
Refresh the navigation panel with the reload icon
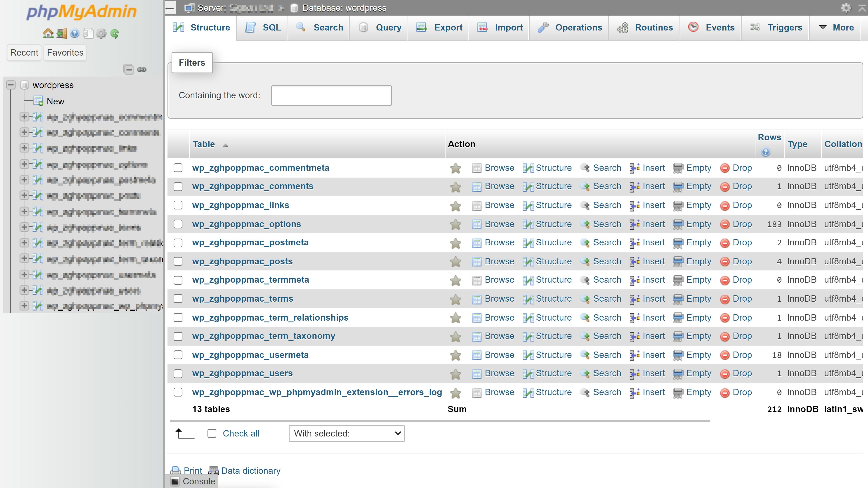[x=115, y=33]
